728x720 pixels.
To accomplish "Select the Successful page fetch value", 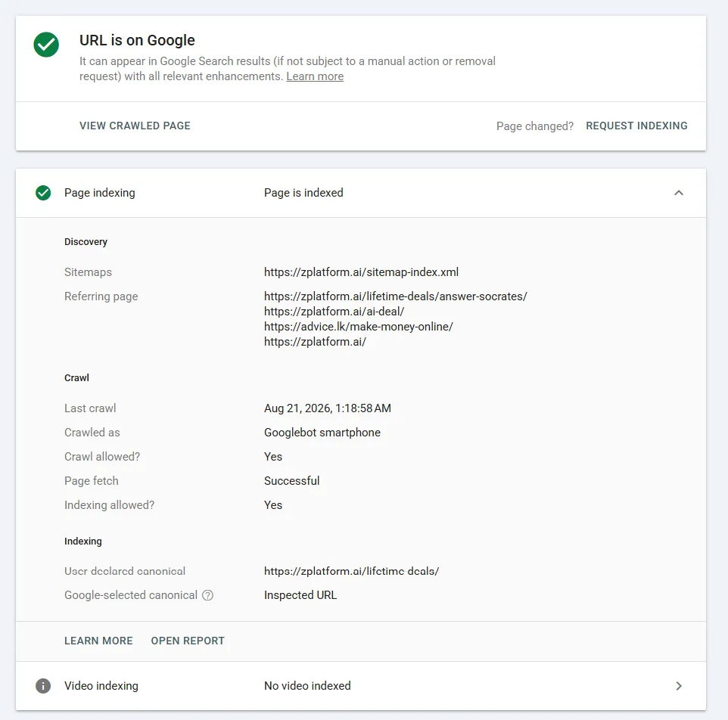I will 291,480.
